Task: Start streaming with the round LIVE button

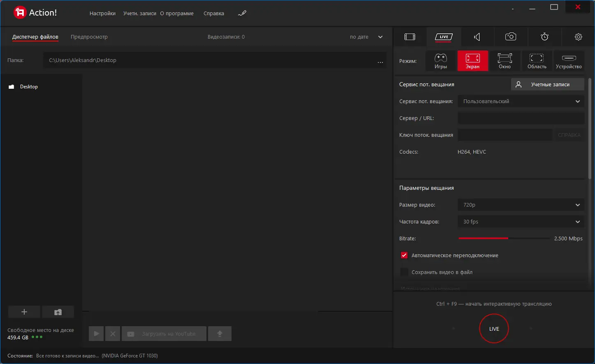Action: (x=494, y=329)
